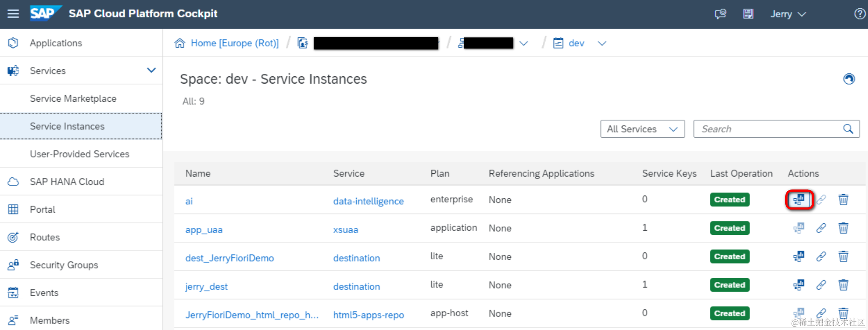Open User-Provided Services menu item
The image size is (868, 330).
point(80,154)
